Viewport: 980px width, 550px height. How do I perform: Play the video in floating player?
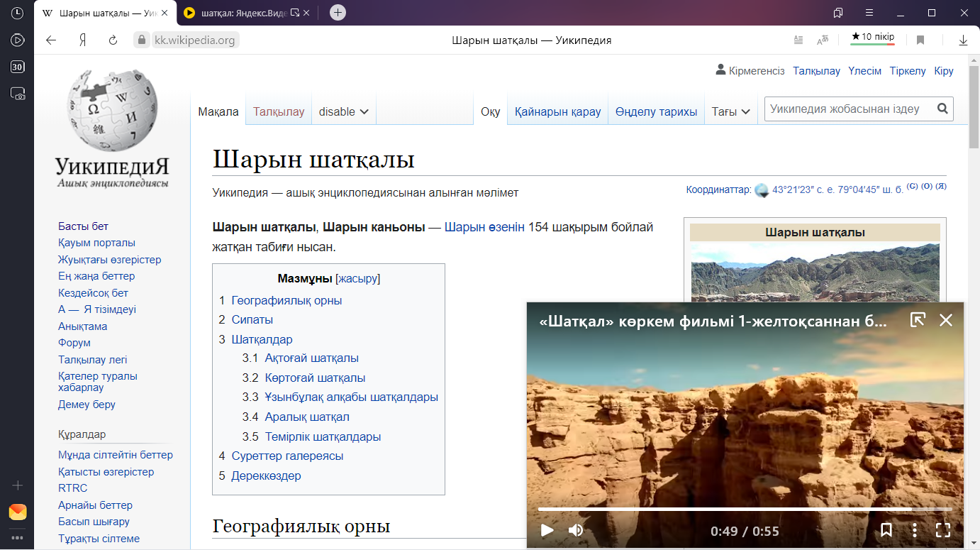click(x=547, y=530)
